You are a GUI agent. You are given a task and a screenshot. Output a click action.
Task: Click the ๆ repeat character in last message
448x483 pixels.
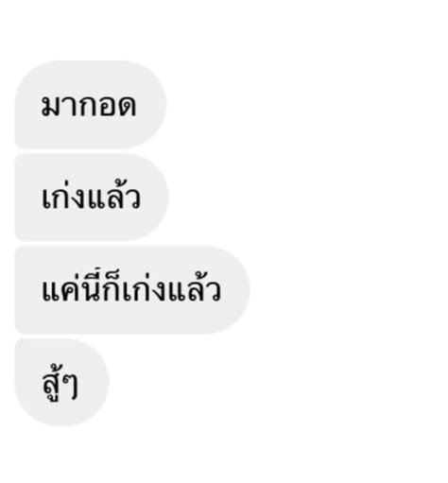[x=70, y=387]
